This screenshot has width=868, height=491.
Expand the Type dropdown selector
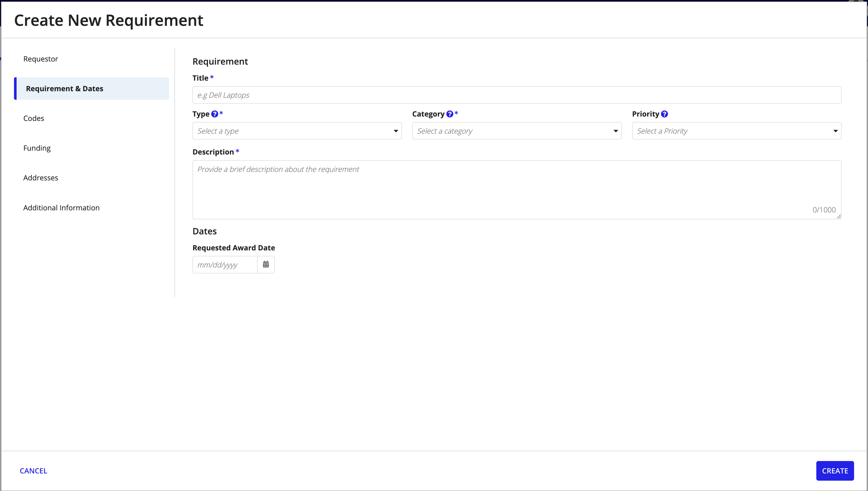[x=296, y=131]
